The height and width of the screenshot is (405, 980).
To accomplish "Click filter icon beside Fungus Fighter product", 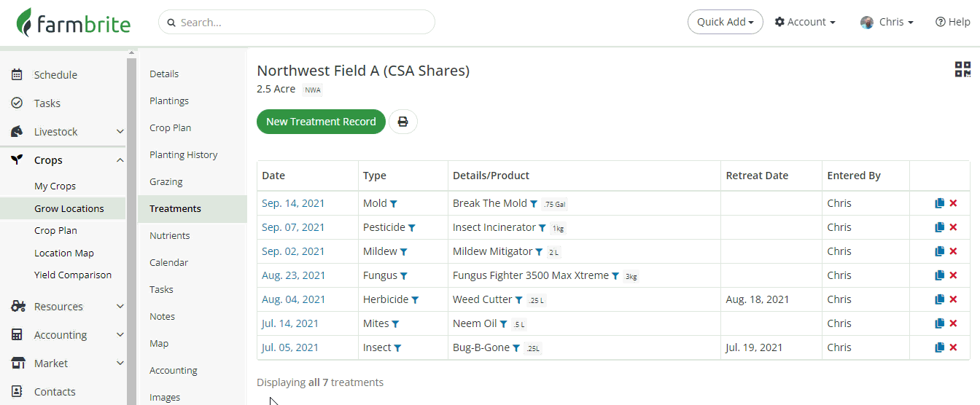I will [x=615, y=276].
